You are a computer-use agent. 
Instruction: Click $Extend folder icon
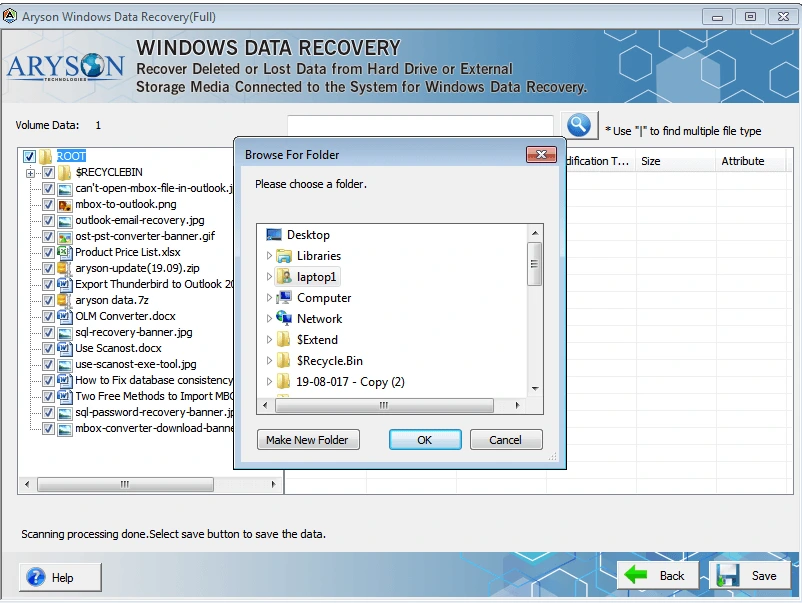tap(283, 340)
